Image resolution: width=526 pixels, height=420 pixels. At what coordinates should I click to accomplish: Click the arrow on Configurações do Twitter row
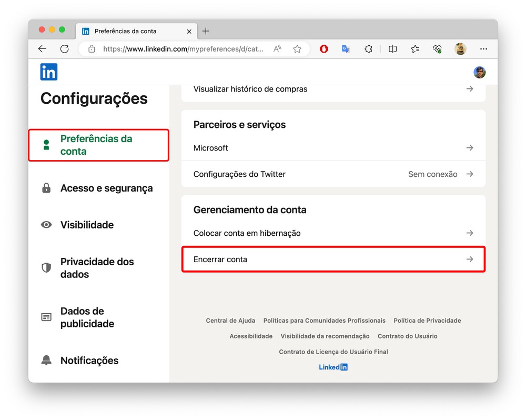[x=470, y=174]
